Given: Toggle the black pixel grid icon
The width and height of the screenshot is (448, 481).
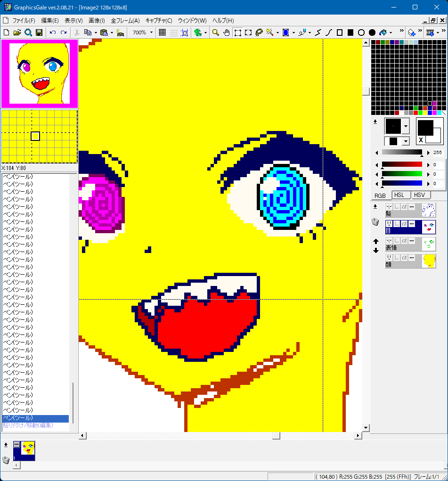Looking at the screenshot, I should tap(163, 33).
